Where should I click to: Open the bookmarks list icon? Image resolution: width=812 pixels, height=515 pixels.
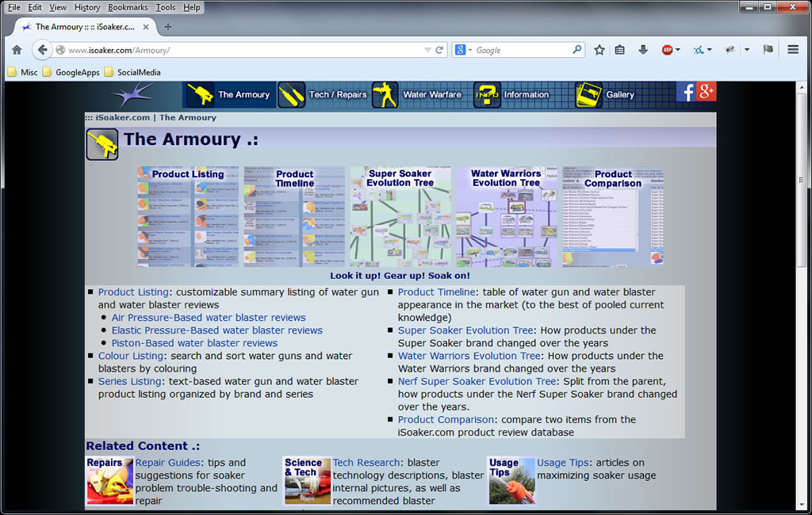620,50
